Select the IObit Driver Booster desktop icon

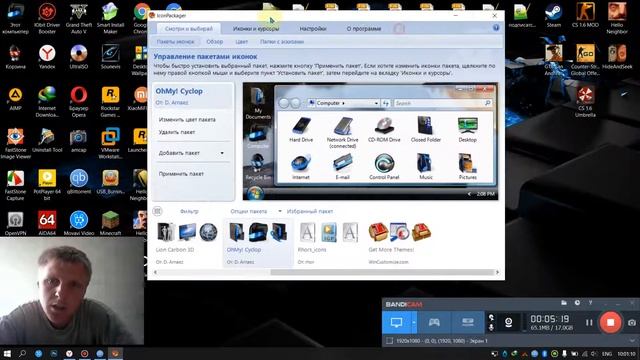47,18
